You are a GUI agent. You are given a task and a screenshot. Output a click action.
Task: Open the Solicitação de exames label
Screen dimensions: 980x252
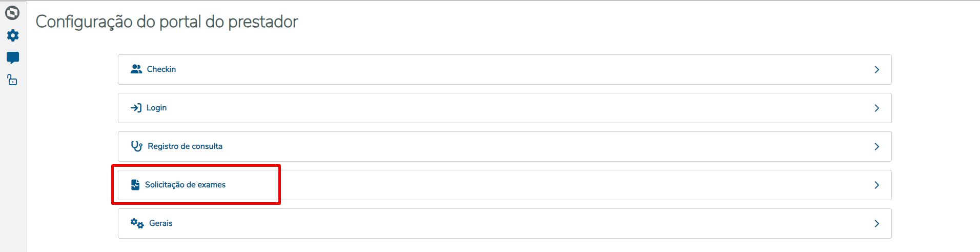[185, 185]
